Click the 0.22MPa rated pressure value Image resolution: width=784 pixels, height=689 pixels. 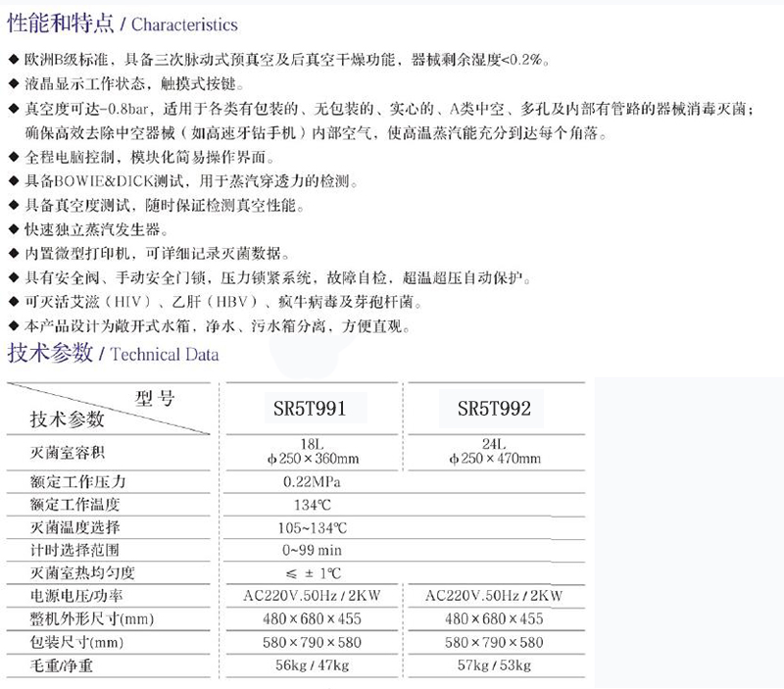tap(302, 483)
